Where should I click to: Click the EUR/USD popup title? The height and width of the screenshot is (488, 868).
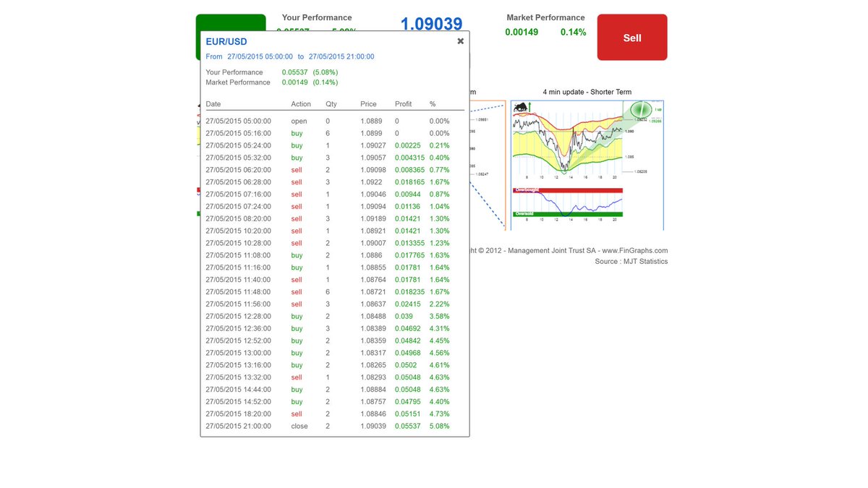(226, 42)
